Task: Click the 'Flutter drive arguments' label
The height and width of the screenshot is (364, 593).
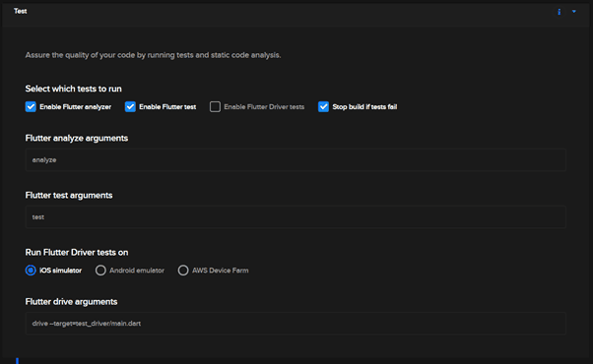Action: click(72, 302)
